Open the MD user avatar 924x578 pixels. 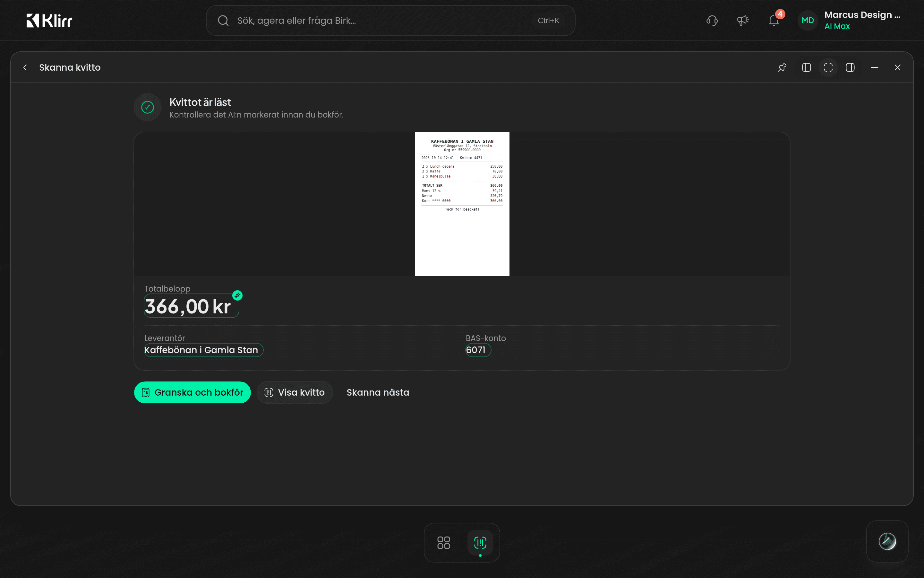pyautogui.click(x=808, y=21)
